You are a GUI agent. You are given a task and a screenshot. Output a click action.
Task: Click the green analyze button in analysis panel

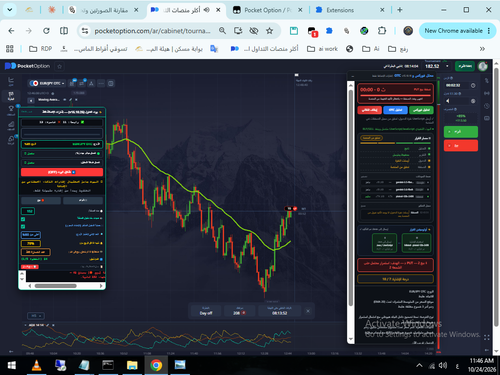click(x=421, y=110)
